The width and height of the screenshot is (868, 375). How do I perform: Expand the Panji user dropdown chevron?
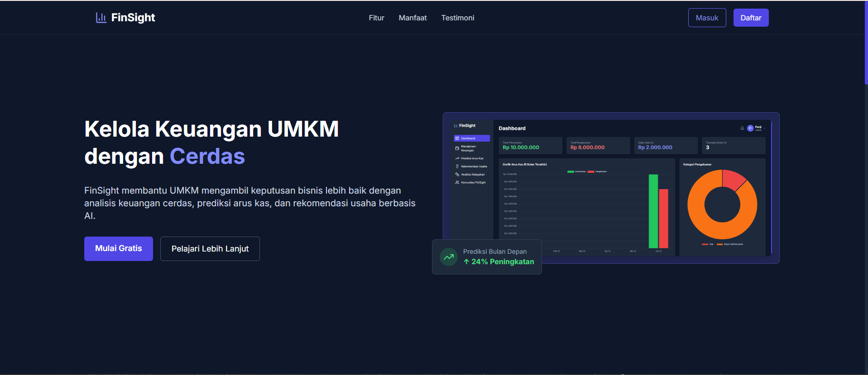[x=764, y=128]
